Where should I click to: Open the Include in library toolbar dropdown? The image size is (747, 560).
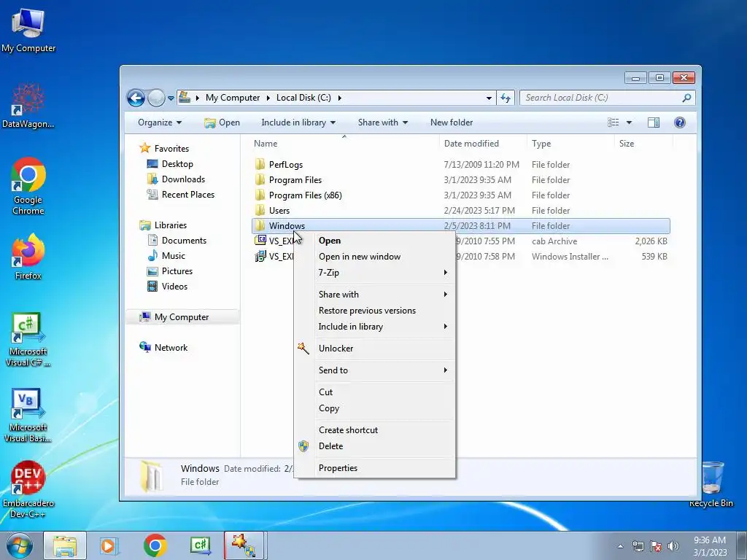tap(298, 122)
